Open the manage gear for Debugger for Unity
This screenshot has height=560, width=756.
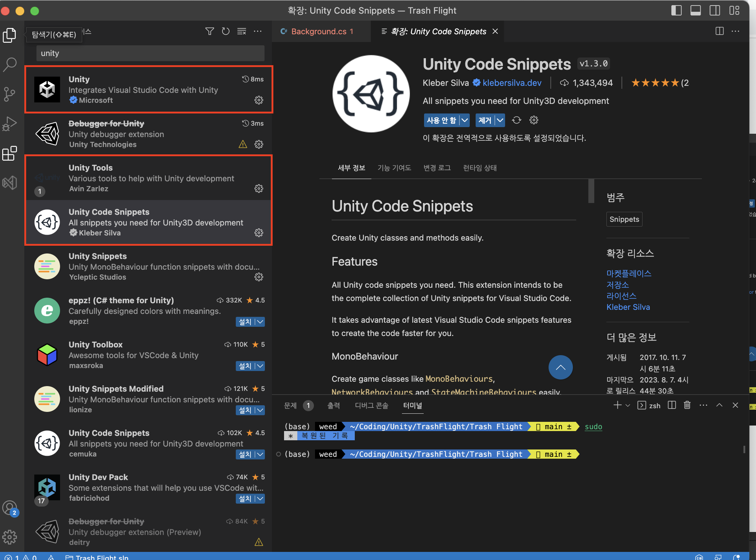(x=259, y=144)
